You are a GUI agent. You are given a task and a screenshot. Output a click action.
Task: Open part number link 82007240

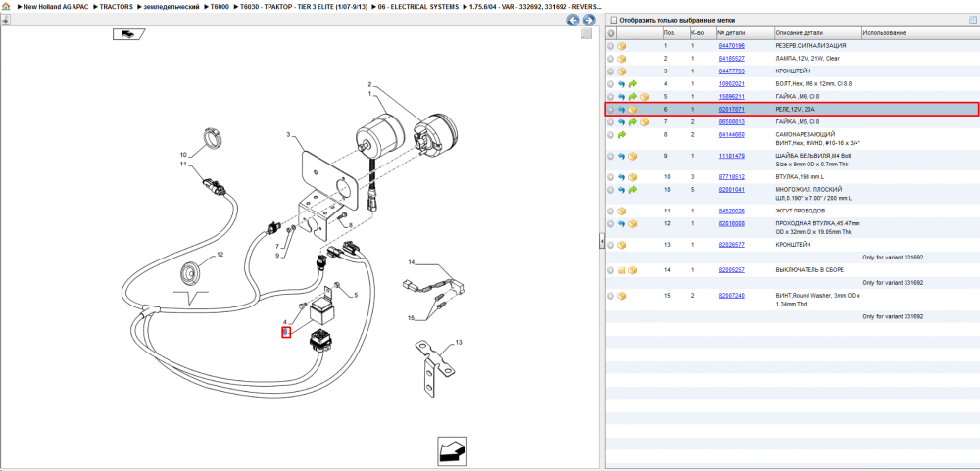pos(731,296)
